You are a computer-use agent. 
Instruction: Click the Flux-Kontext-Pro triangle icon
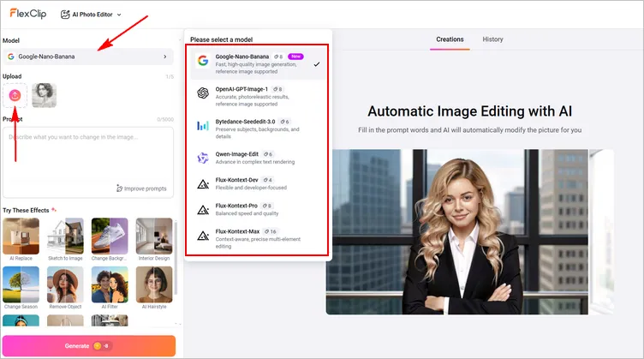point(203,210)
